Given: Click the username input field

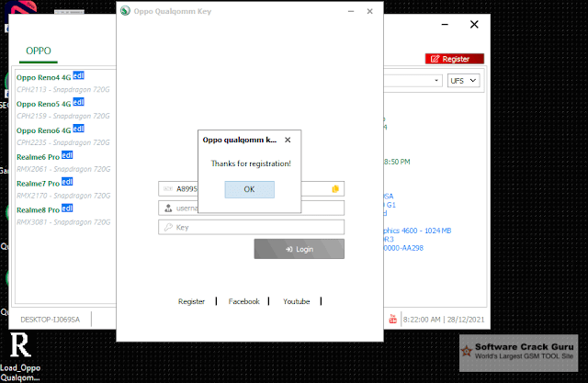Looking at the screenshot, I should [x=251, y=208].
